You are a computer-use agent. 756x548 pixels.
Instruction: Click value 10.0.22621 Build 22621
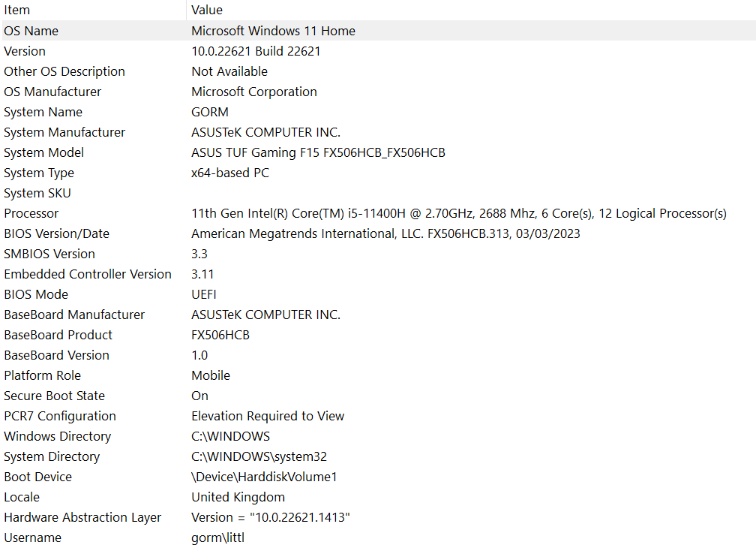click(x=256, y=51)
